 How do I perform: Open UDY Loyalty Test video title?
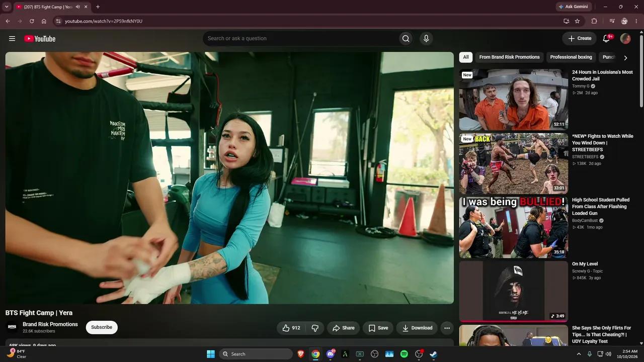[602, 334]
